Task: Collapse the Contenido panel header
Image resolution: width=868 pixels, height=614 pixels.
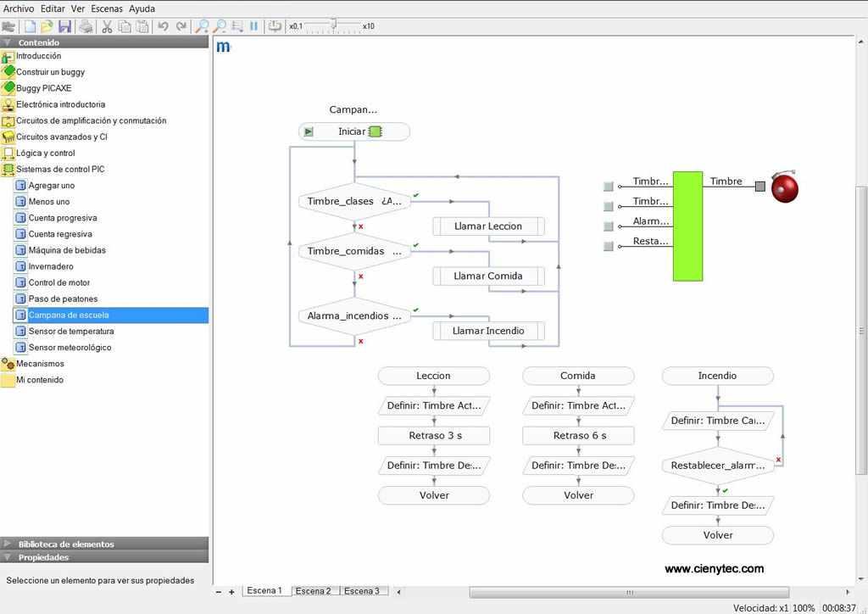Action: click(x=8, y=42)
